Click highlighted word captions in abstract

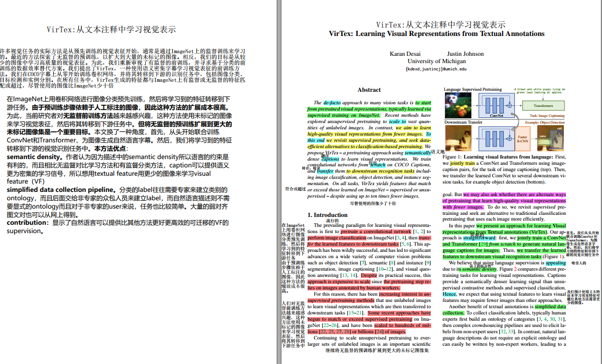click(330, 159)
